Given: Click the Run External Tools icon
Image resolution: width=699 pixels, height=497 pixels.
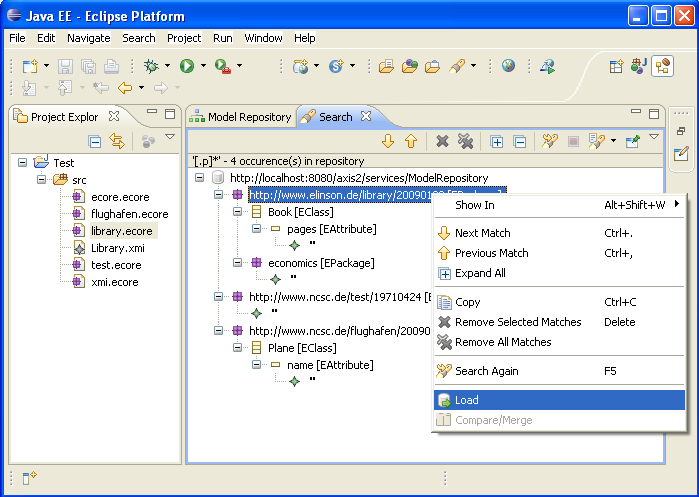Looking at the screenshot, I should [x=222, y=66].
